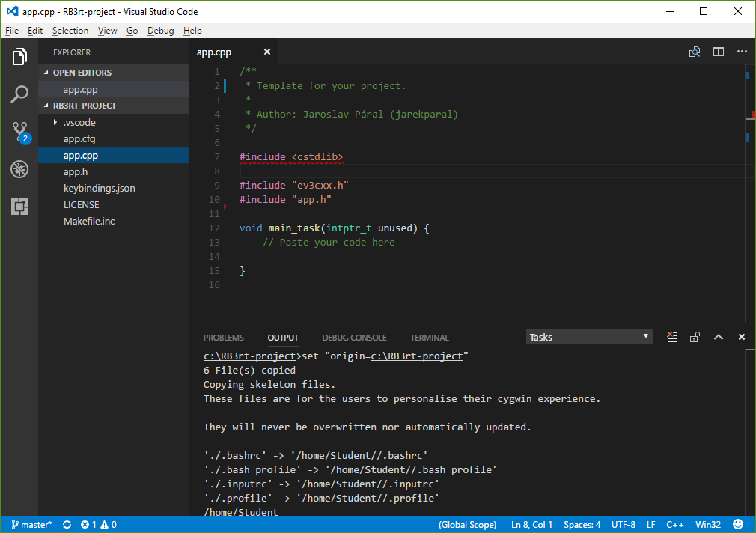Close the bottom panel

coord(742,337)
